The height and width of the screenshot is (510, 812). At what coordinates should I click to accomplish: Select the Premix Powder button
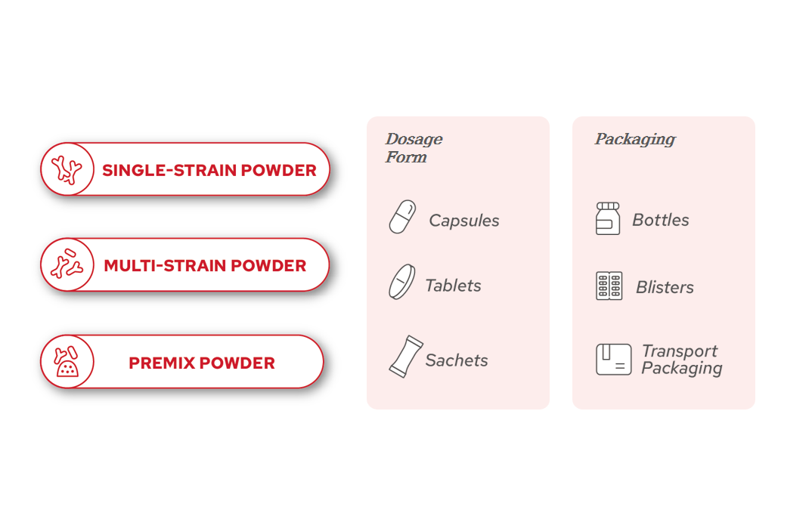coord(202,363)
